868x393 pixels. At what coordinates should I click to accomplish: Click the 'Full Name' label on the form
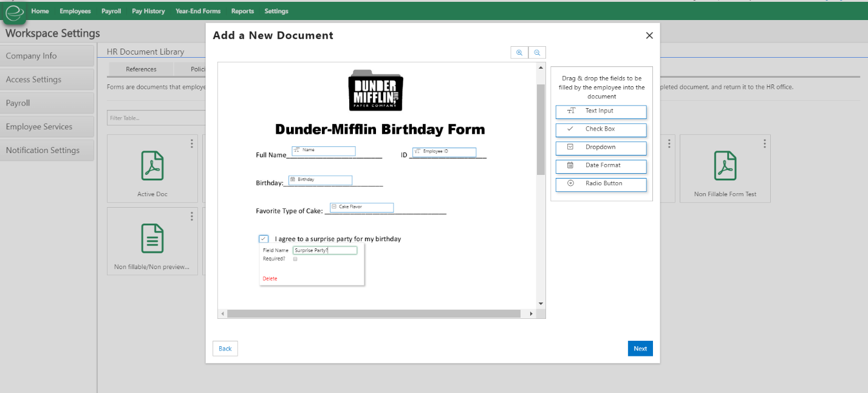(271, 155)
